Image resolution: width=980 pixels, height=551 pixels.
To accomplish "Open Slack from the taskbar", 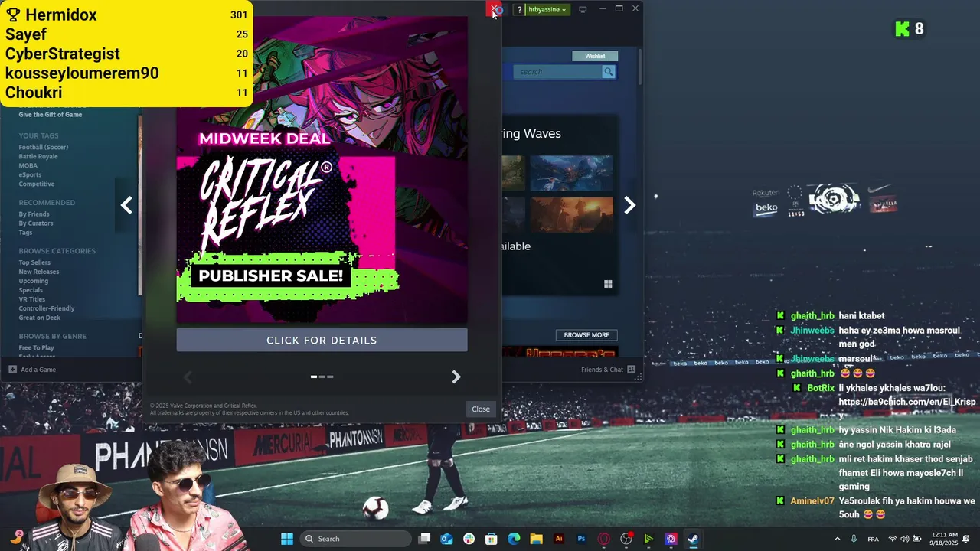I will coord(469,539).
